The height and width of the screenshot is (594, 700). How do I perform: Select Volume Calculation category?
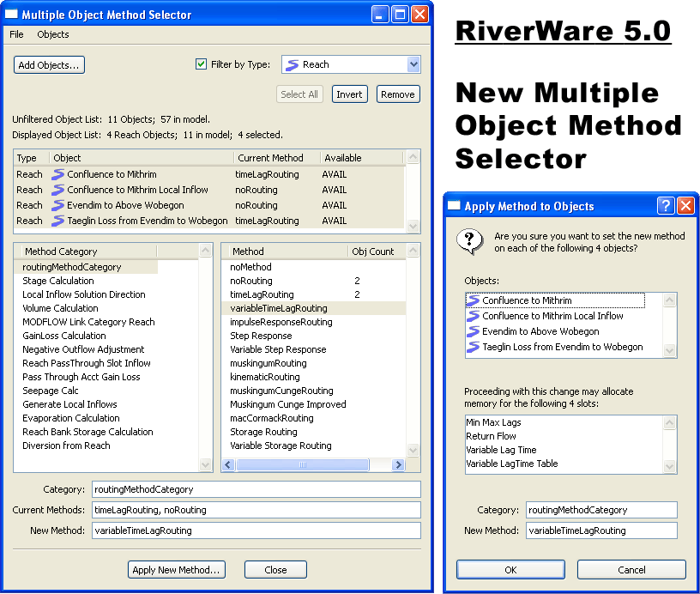pos(60,309)
